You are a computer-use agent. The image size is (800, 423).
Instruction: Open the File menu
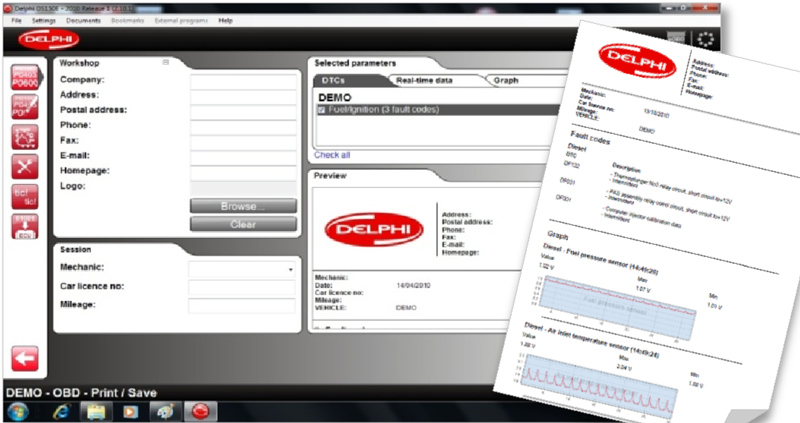click(16, 20)
